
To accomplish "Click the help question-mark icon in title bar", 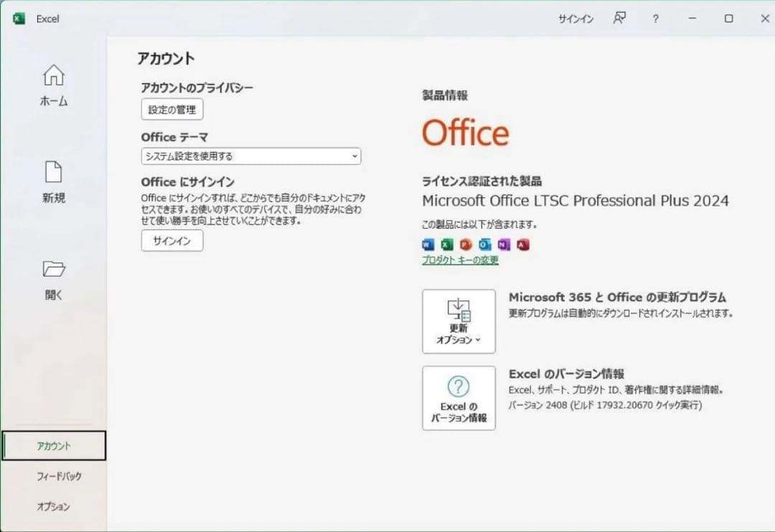I will (x=655, y=19).
